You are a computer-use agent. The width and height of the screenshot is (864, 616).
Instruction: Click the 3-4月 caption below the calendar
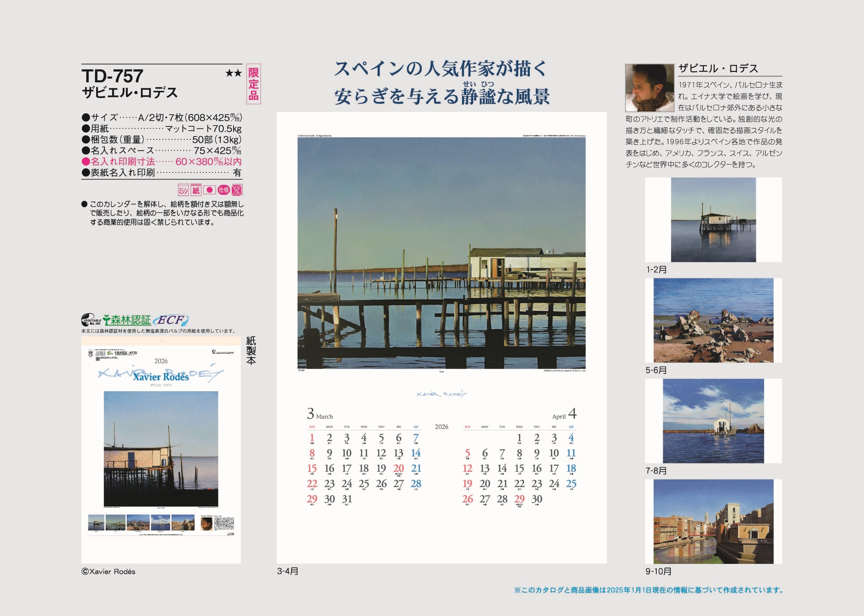(288, 571)
